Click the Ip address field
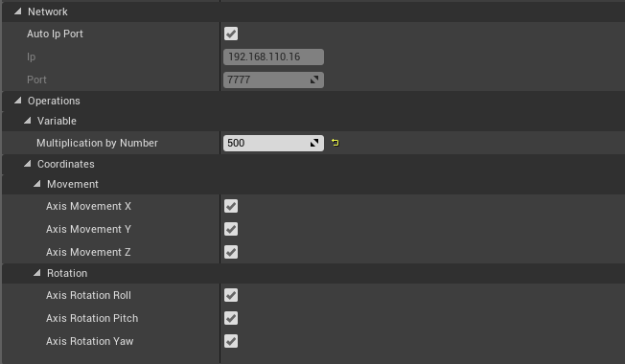Screen dimensions: 625x364 pos(273,57)
